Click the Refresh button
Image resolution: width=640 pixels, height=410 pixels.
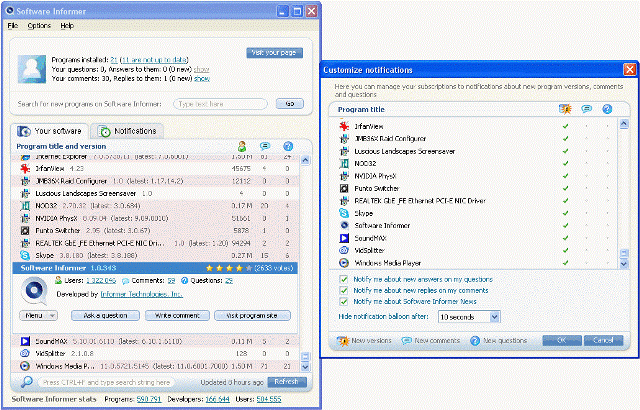(287, 382)
